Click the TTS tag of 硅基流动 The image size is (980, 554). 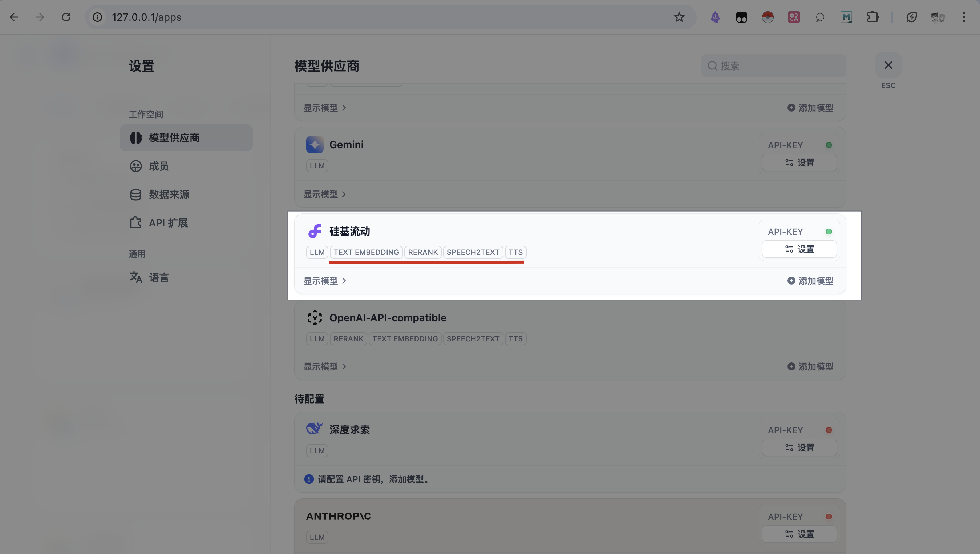(x=515, y=252)
